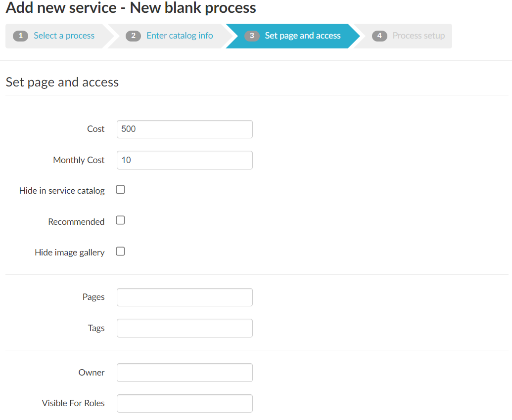The width and height of the screenshot is (512, 420).
Task: Click the Add new service page title
Action: click(131, 8)
